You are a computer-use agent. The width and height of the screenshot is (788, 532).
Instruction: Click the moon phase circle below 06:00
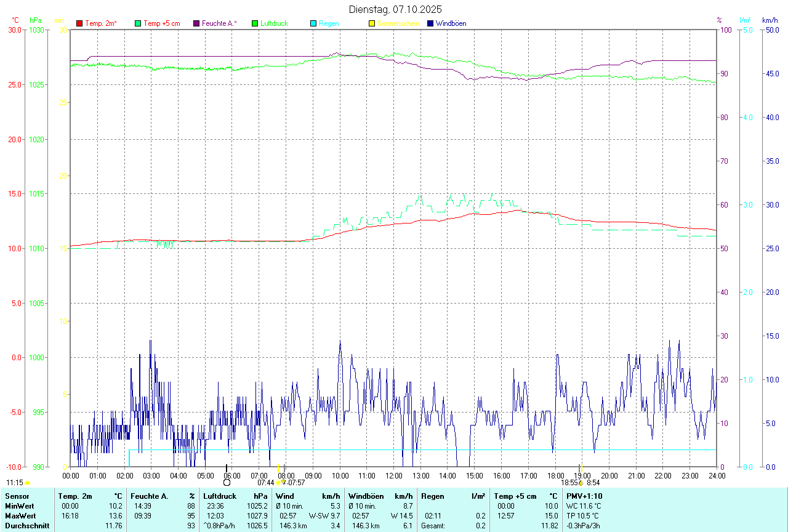tap(227, 482)
